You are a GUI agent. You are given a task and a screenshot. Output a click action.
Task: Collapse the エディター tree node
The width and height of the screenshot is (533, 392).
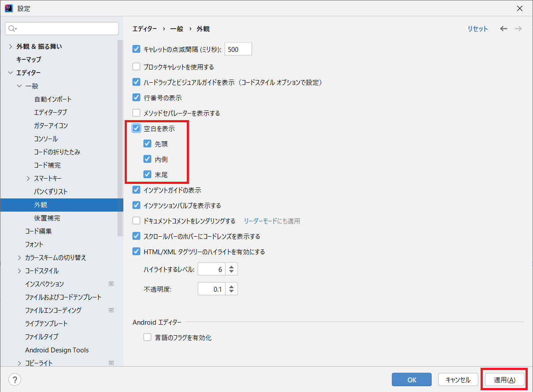(x=11, y=73)
